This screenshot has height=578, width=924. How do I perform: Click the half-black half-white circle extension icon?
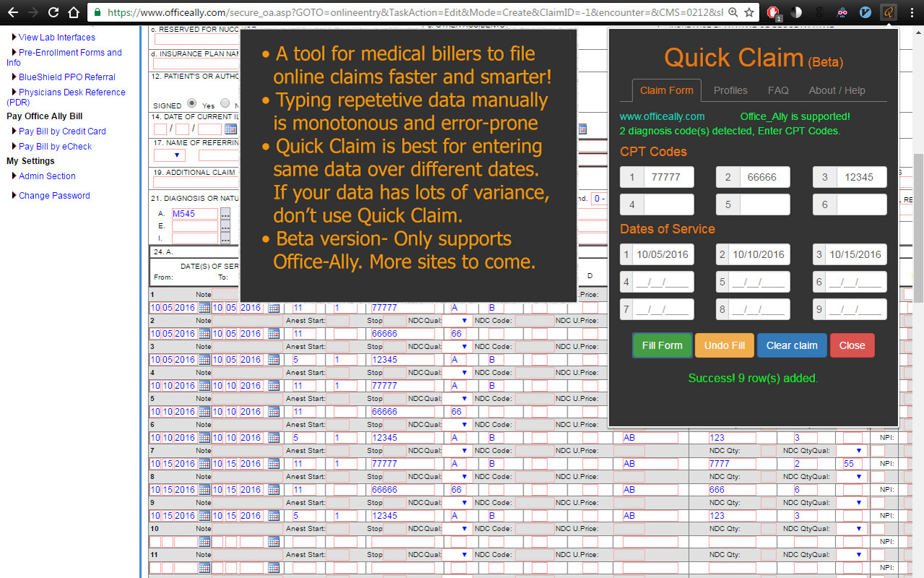(x=796, y=12)
